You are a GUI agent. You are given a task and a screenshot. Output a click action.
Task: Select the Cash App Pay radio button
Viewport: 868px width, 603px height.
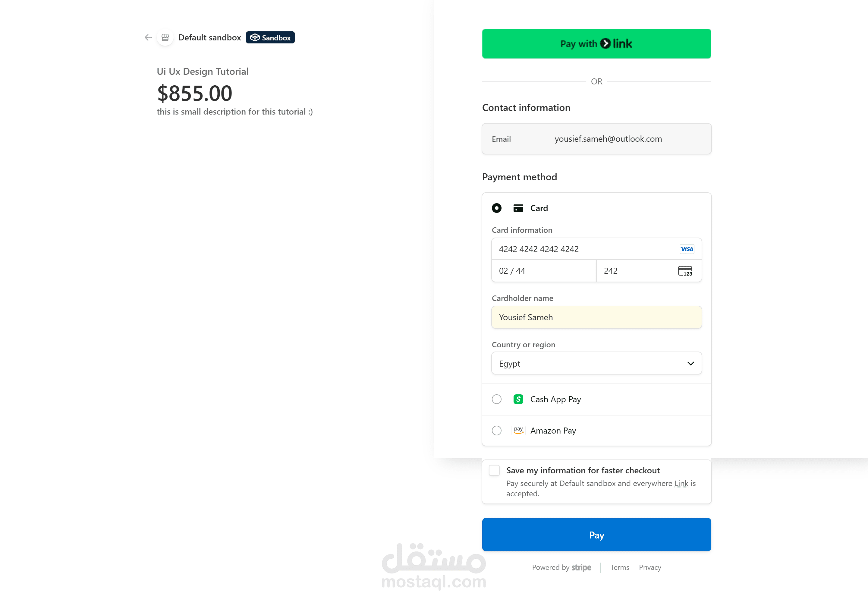(496, 399)
